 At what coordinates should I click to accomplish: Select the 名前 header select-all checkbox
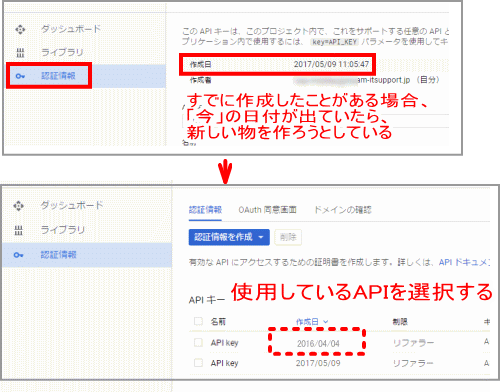tap(198, 321)
